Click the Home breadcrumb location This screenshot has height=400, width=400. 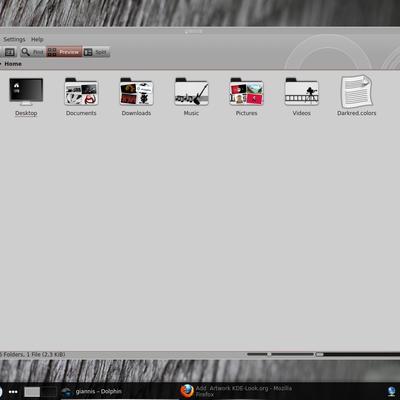point(13,64)
